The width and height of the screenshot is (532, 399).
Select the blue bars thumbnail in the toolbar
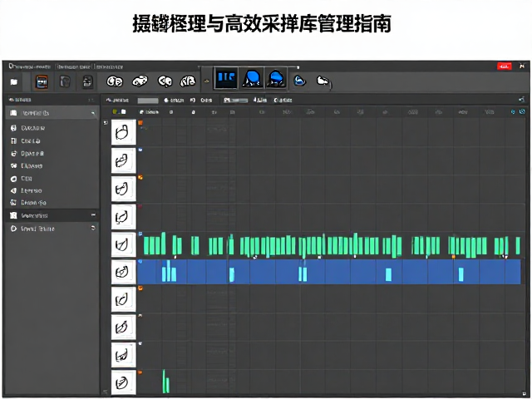click(x=226, y=78)
